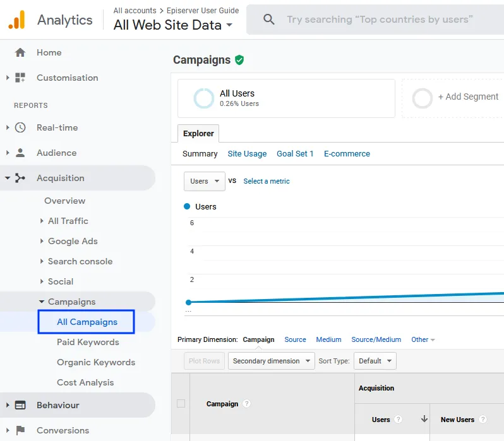Screen dimensions: 504x441
Task: Switch to the Goal Set 1 view
Action: (295, 154)
